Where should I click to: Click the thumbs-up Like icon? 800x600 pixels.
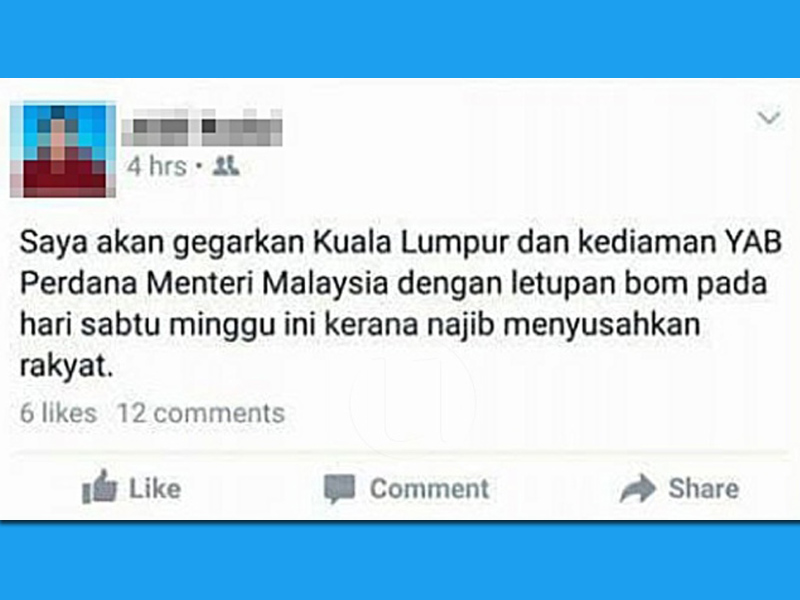pyautogui.click(x=99, y=487)
